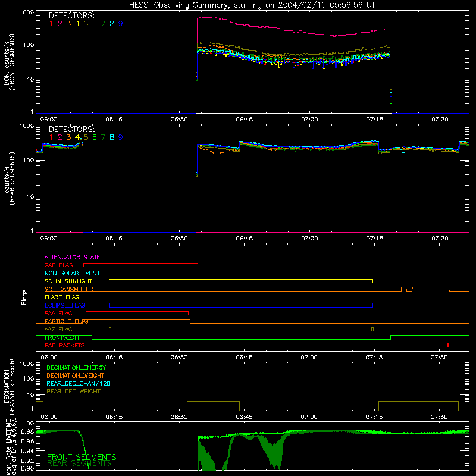Click green detector 6 in front segments legend
The width and height of the screenshot is (476, 476).
pos(95,24)
